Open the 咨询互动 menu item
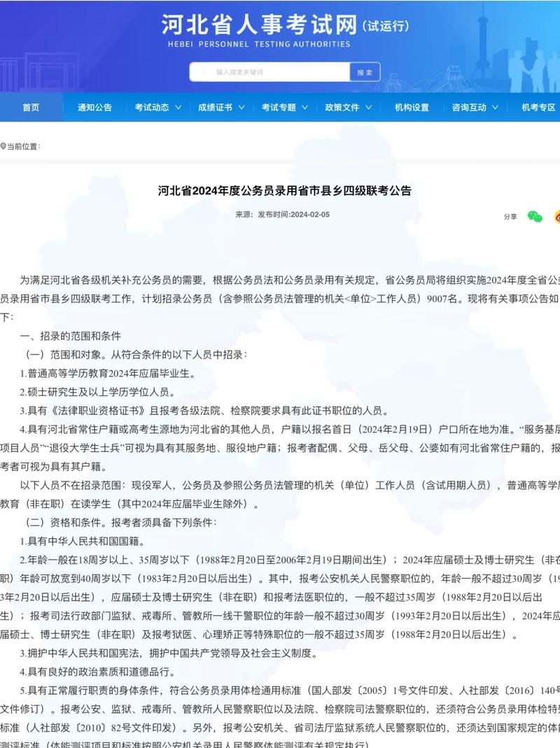This screenshot has height=748, width=560. coord(469,107)
